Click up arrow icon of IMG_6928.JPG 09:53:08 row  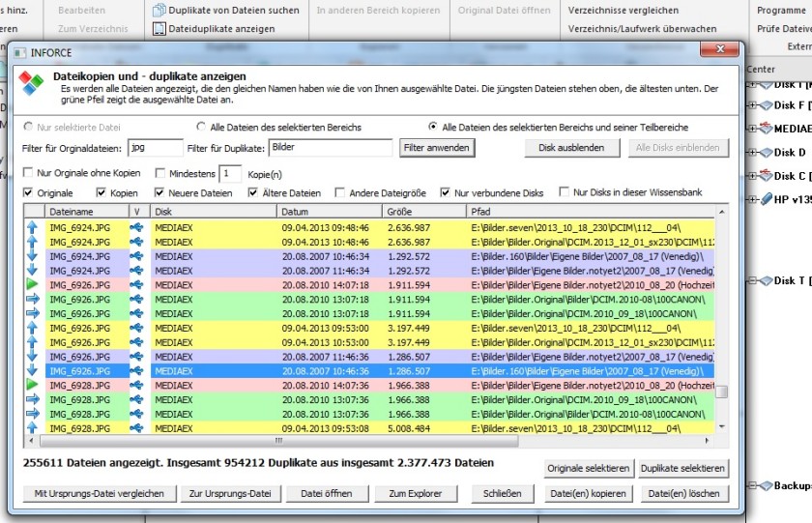32,428
